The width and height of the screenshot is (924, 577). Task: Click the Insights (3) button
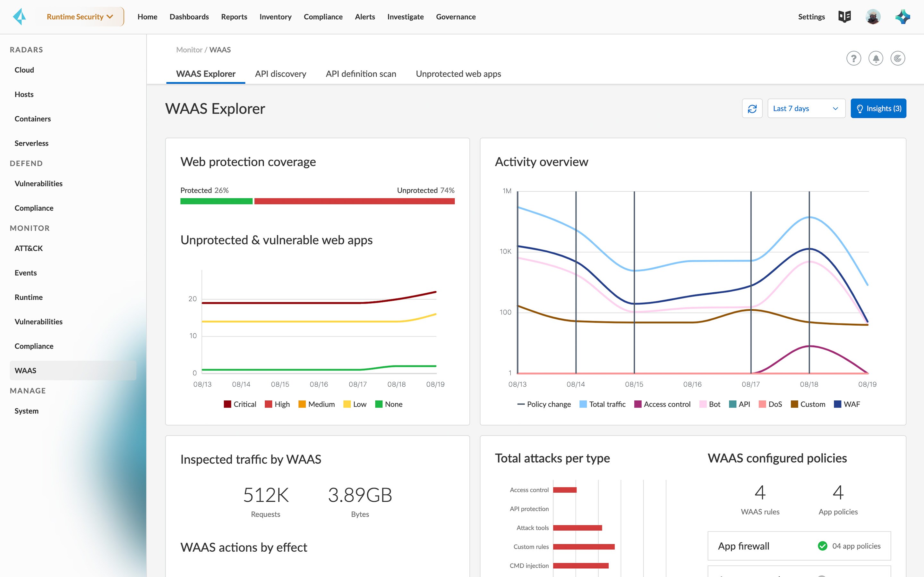[878, 109]
